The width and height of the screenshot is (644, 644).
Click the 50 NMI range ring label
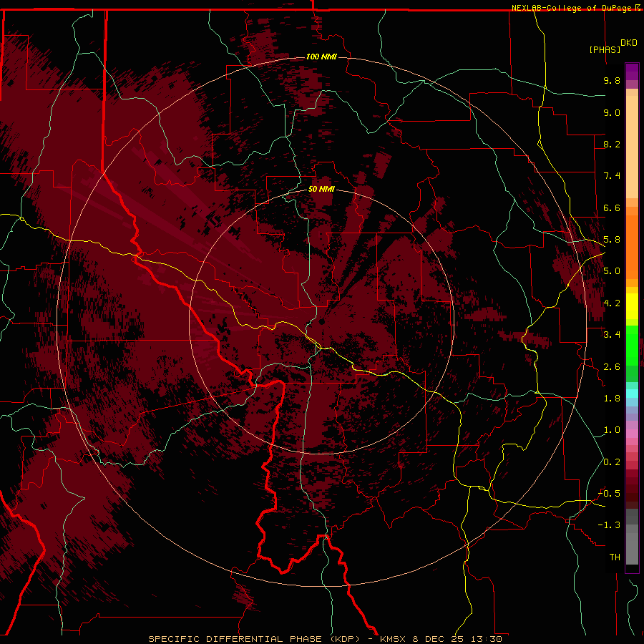tap(321, 189)
